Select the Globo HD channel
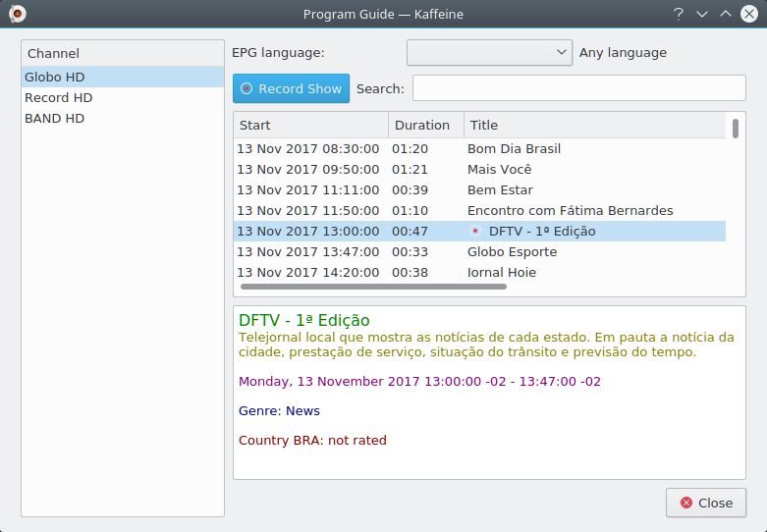Viewport: 767px width, 532px height. (x=123, y=77)
